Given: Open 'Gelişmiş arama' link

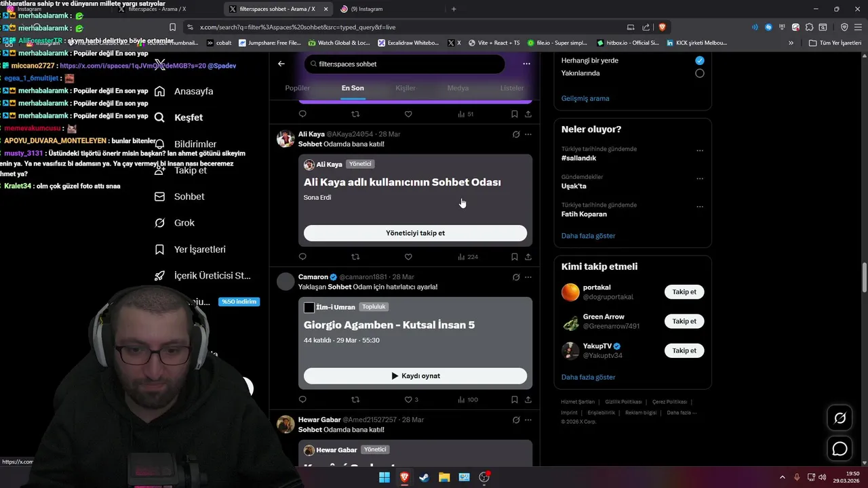Looking at the screenshot, I should point(585,98).
